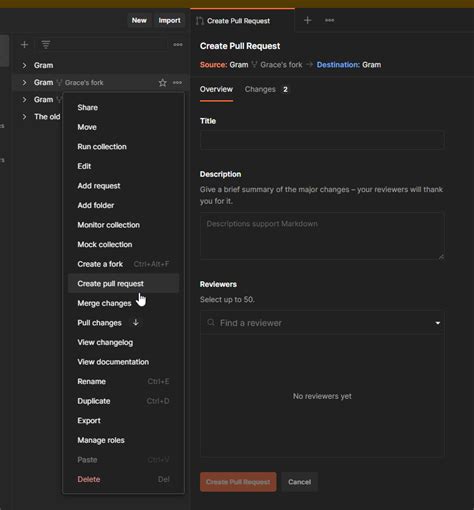Select Rename in context menu

click(123, 381)
